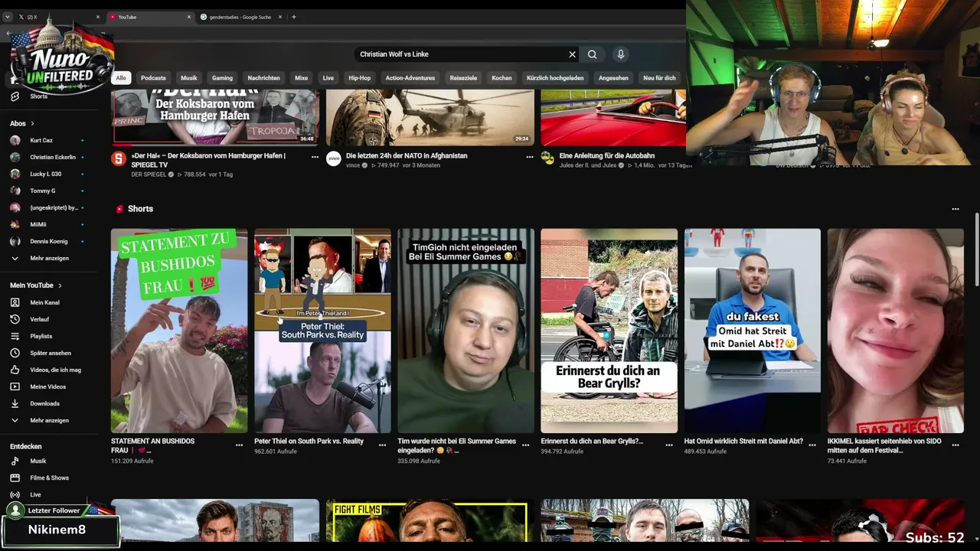The image size is (980, 551).
Task: Select the Reiseziele filter chip
Action: pos(463,78)
